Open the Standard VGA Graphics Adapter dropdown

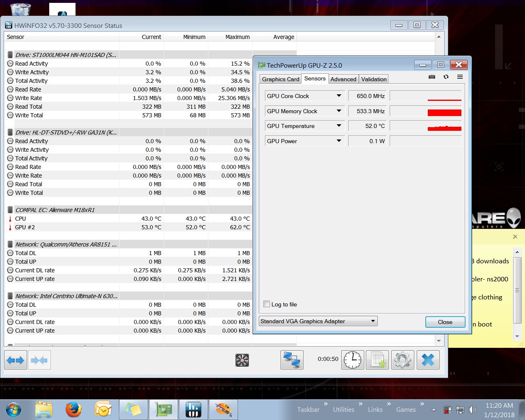[x=318, y=321]
